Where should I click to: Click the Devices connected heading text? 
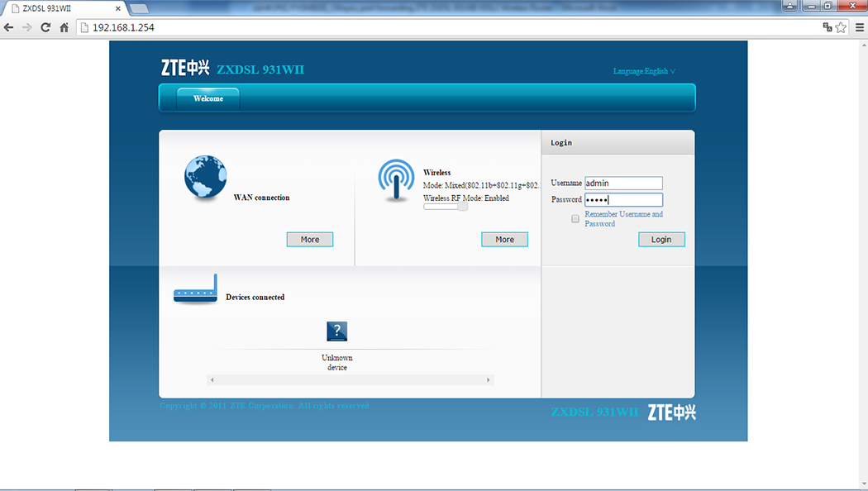click(255, 298)
